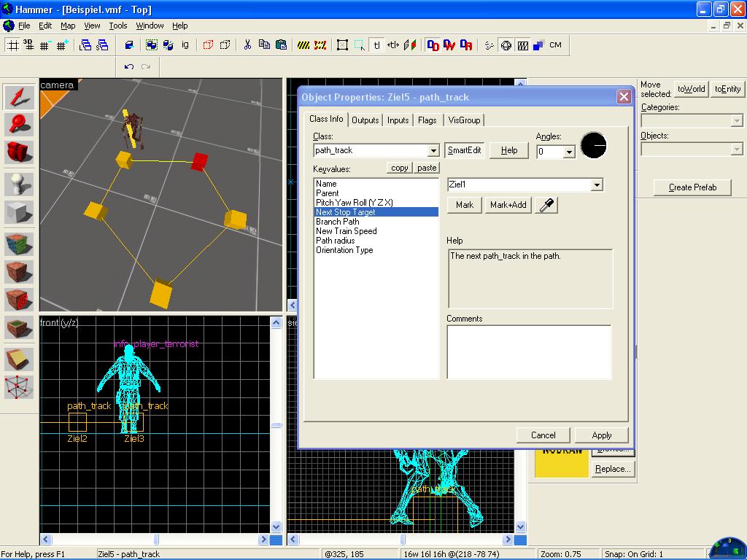Click the keyvalues copy button
The height and width of the screenshot is (560, 747).
click(x=399, y=168)
